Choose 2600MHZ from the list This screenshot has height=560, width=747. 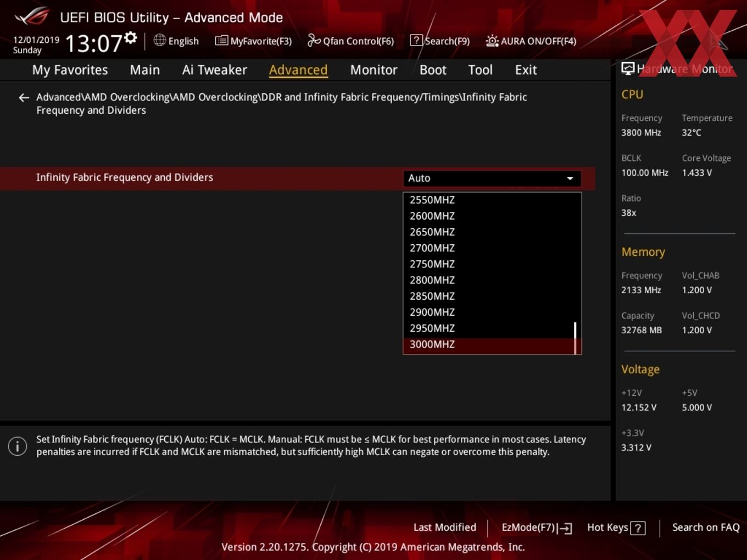(x=492, y=216)
